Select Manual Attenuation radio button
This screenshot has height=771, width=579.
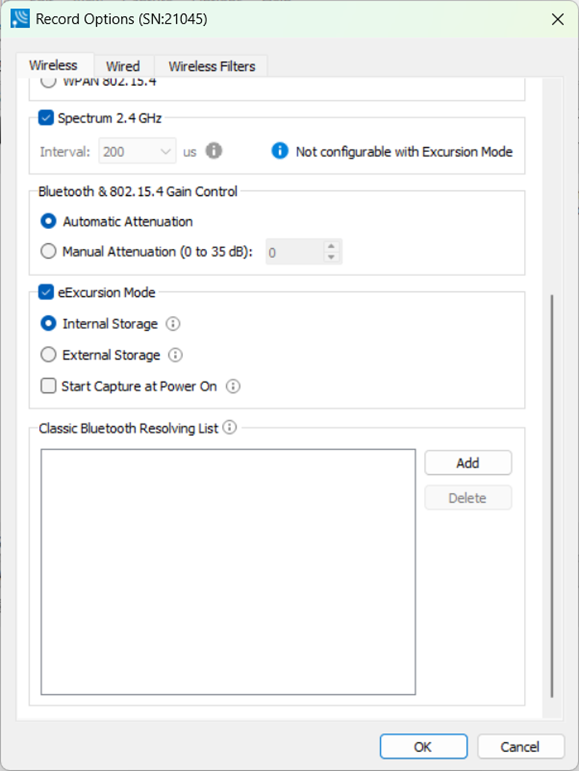48,251
